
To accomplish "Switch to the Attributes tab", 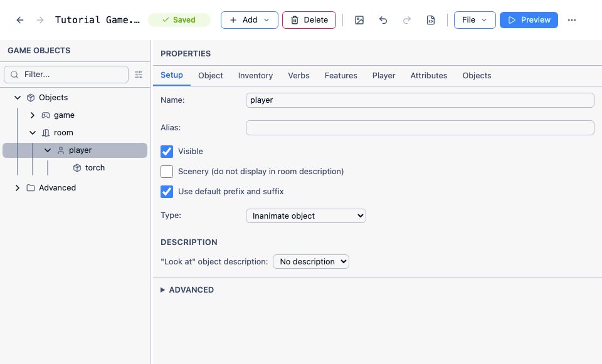I will coord(428,76).
